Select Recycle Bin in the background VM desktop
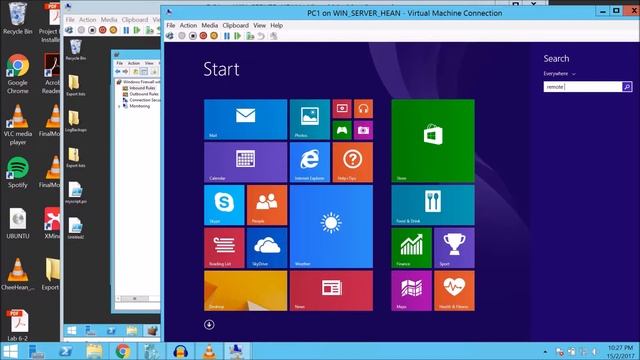Image resolution: width=640 pixels, height=360 pixels. click(x=76, y=50)
